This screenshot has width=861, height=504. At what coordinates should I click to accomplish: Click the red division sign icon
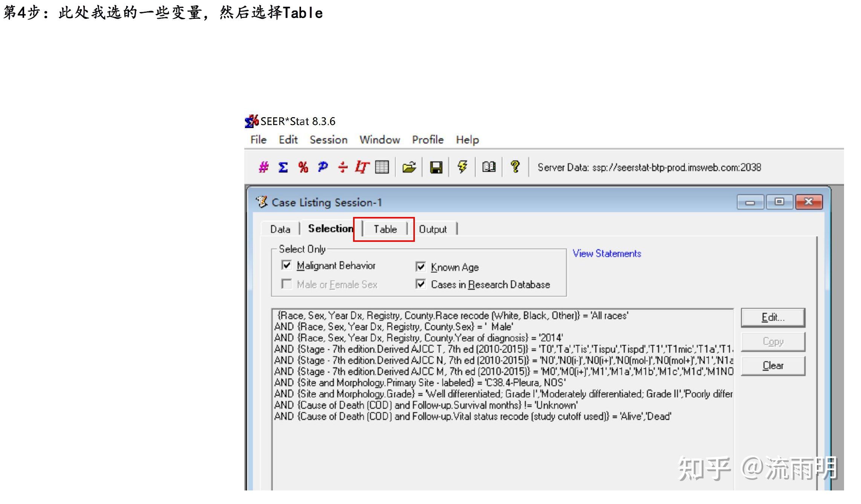tap(343, 167)
